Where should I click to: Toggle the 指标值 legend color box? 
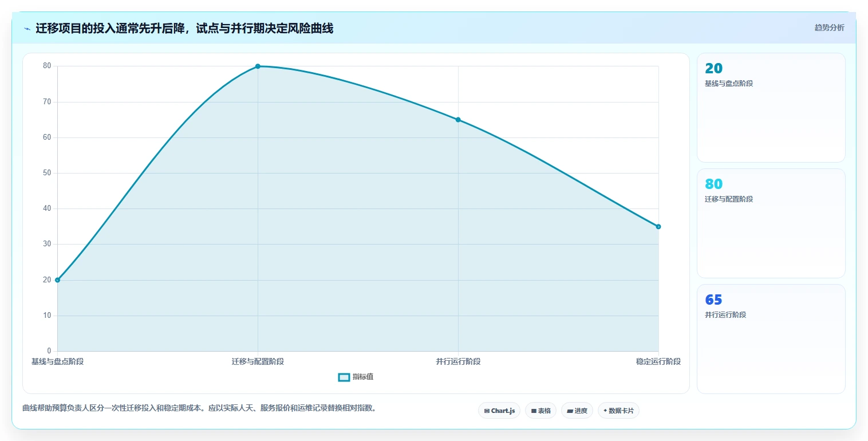pyautogui.click(x=344, y=377)
